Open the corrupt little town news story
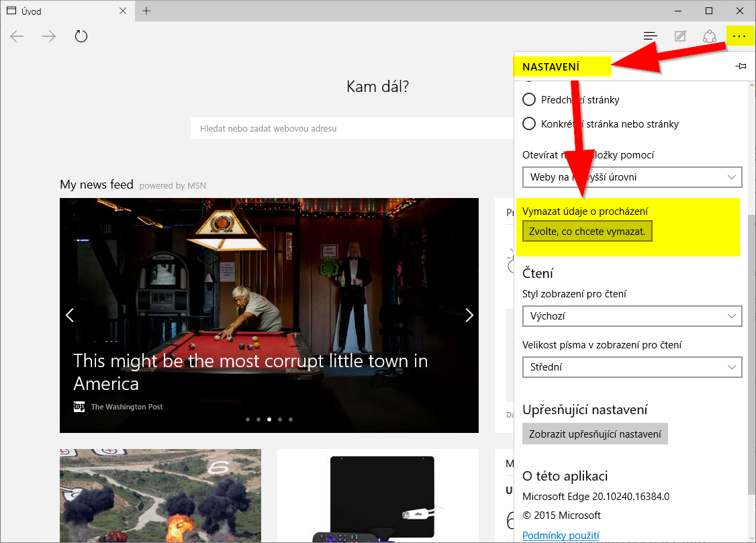Viewport: 756px width, 543px height. 250,372
